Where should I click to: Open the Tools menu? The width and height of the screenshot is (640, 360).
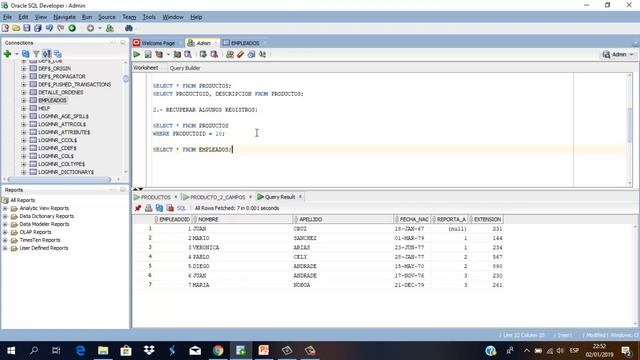click(149, 17)
